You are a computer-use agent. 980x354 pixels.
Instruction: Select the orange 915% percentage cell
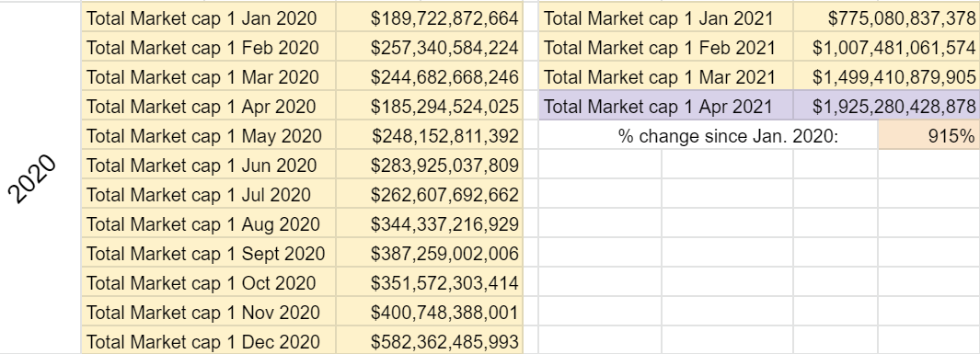(x=928, y=135)
